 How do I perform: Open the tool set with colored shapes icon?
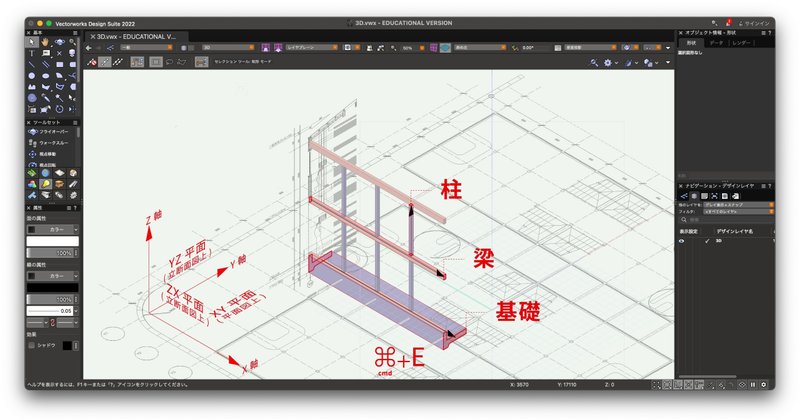click(x=32, y=184)
